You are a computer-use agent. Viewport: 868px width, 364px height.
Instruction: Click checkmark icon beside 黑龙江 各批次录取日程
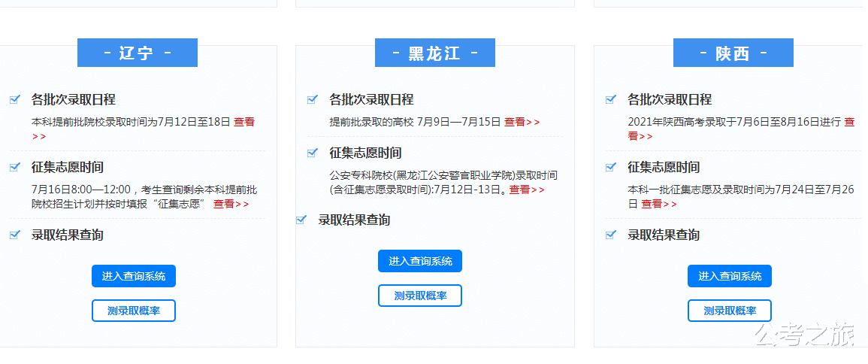(x=313, y=100)
